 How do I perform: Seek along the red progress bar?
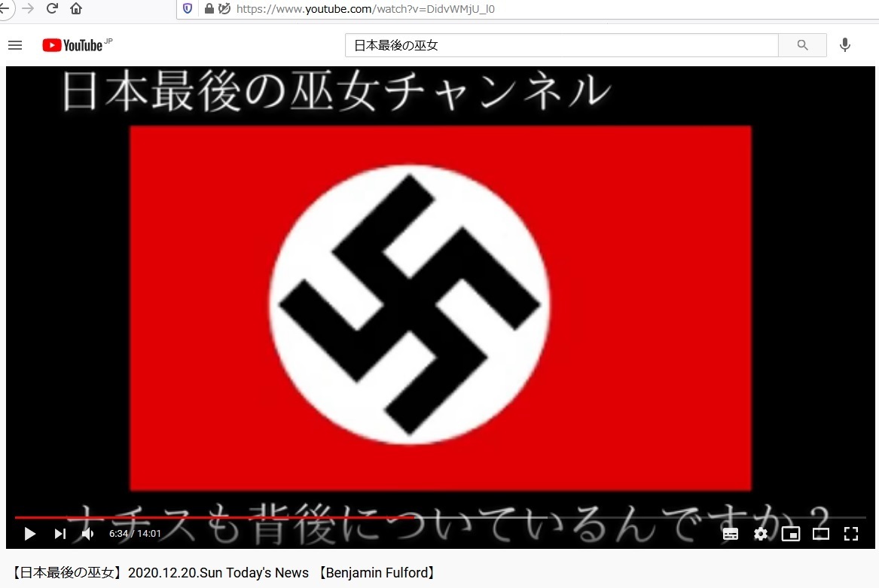440,517
